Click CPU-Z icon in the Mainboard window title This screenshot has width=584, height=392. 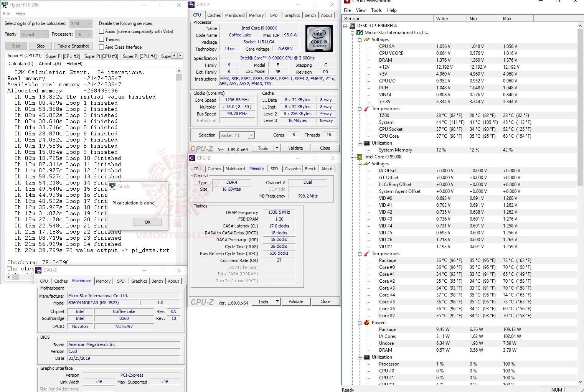click(38, 270)
